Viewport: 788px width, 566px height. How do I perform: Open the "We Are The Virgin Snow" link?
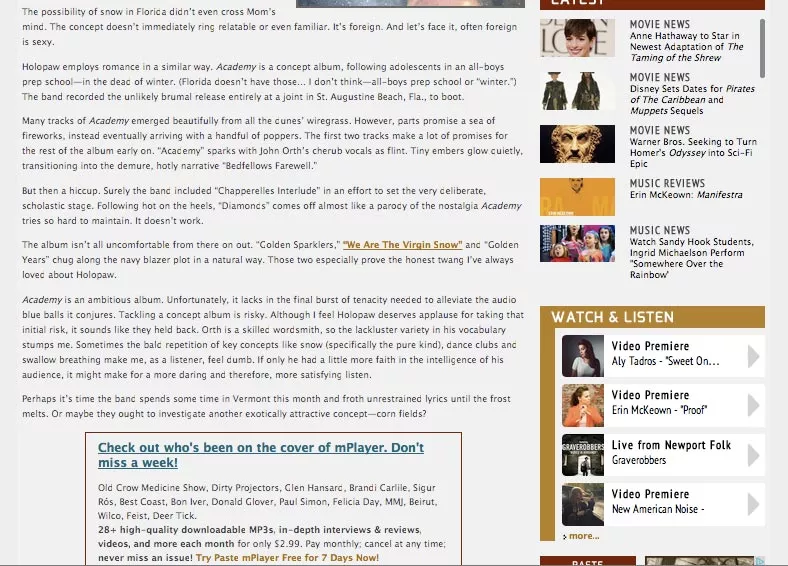[403, 245]
